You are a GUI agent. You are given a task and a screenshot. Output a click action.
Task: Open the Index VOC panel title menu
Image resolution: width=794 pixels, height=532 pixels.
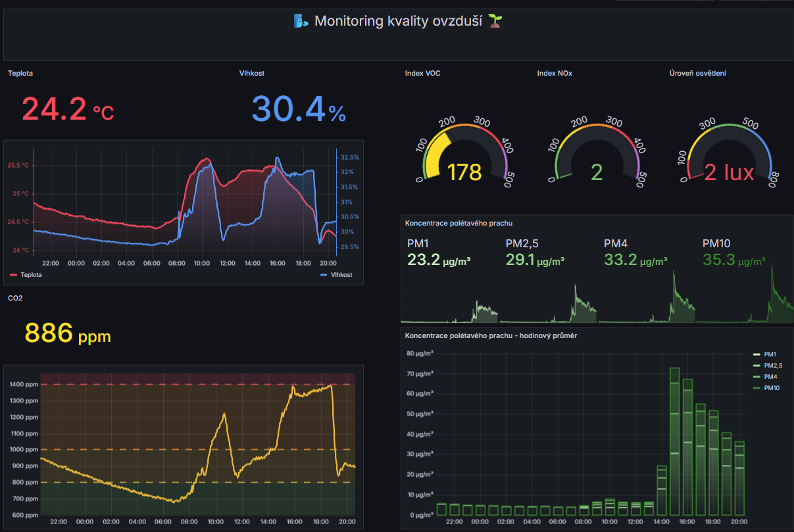(423, 73)
